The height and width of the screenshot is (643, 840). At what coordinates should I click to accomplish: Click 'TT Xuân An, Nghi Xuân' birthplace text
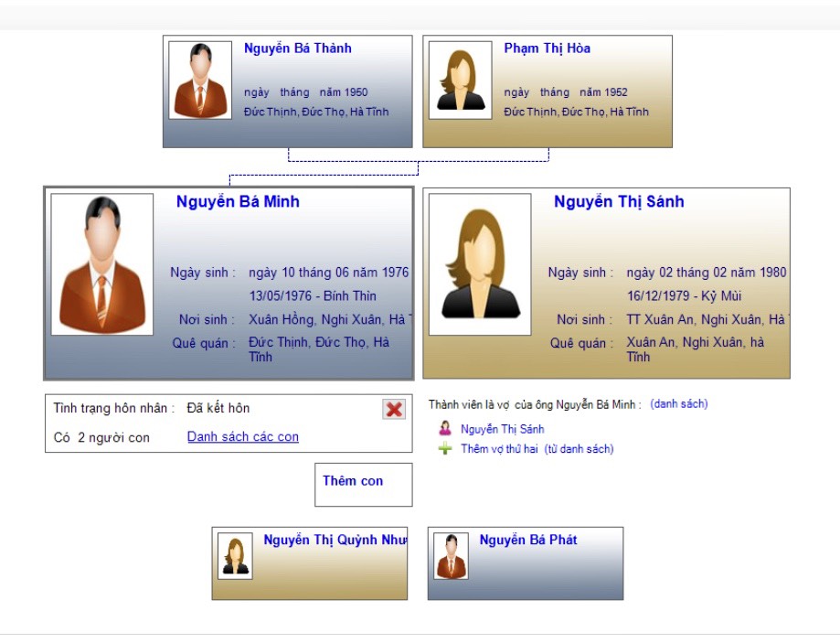click(706, 319)
